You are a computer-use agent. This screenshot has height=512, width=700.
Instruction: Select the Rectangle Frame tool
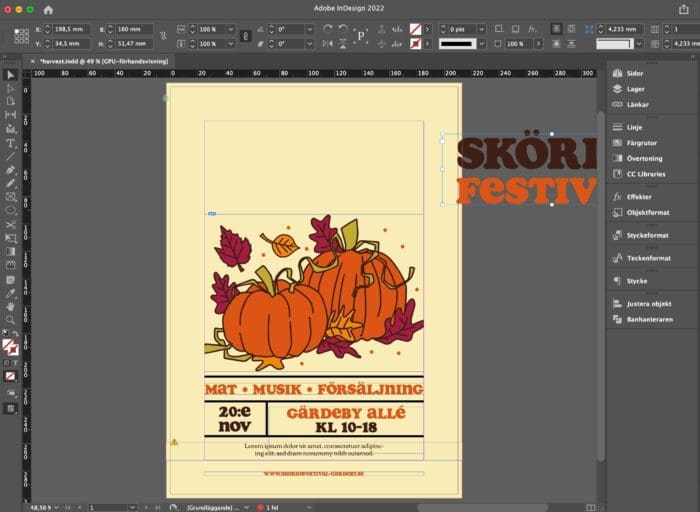tap(10, 197)
